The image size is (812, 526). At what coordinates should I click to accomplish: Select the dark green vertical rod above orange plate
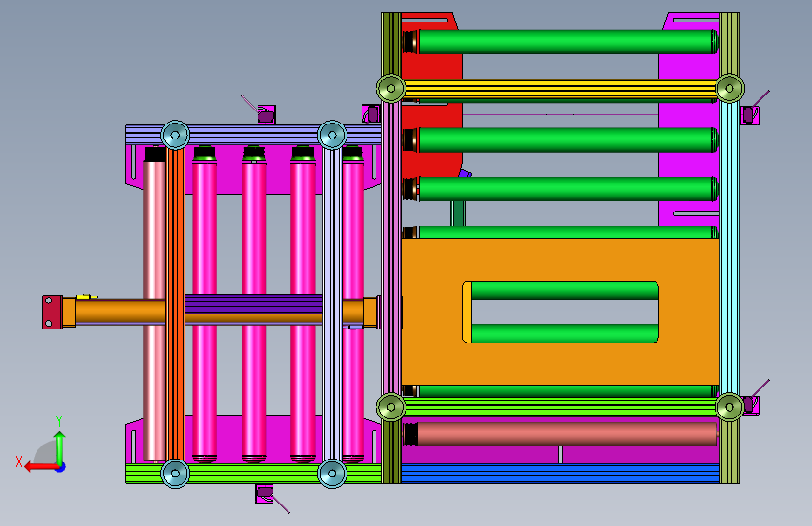(458, 213)
